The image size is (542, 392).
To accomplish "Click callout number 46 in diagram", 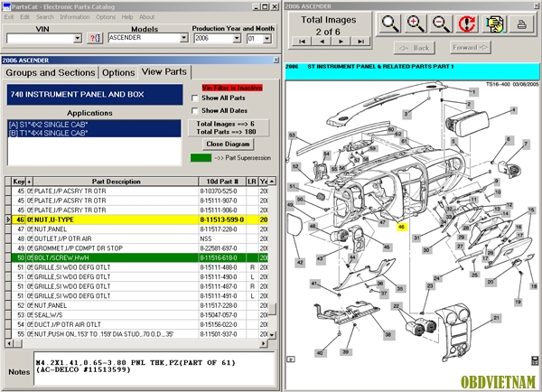I will coord(401,227).
